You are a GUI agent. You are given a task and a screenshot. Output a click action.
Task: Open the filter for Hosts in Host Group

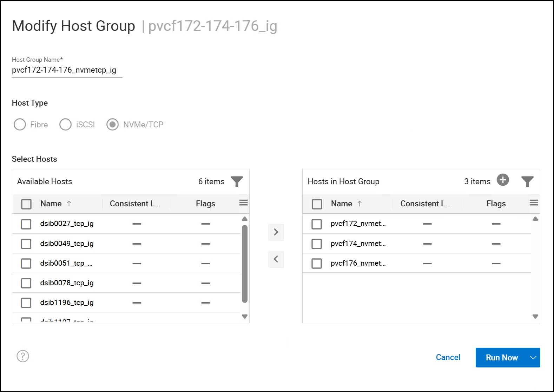click(x=527, y=181)
